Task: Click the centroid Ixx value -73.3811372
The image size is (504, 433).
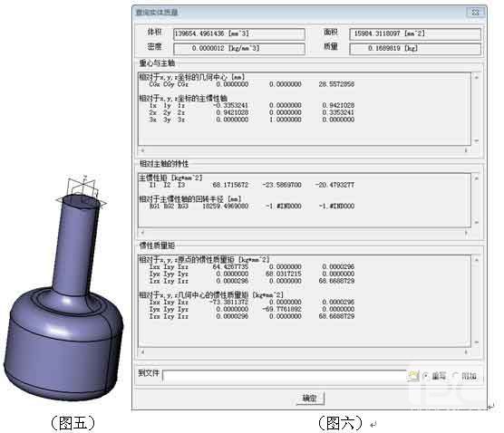Action: pos(228,303)
